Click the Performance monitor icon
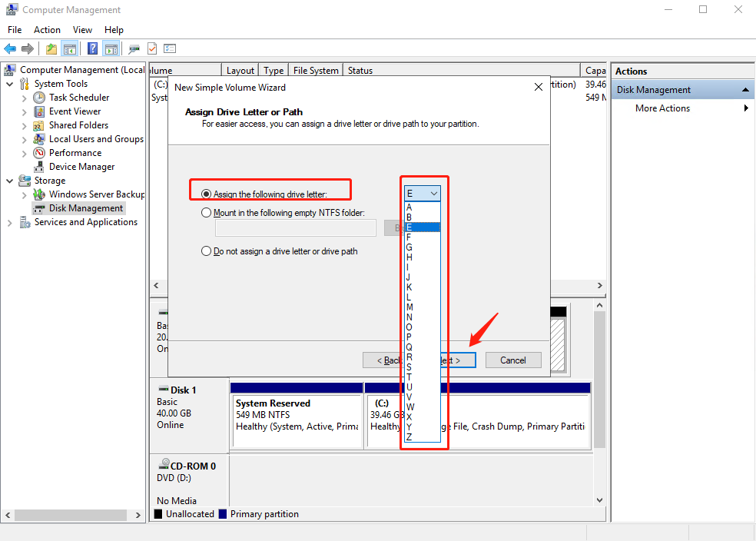 39,153
